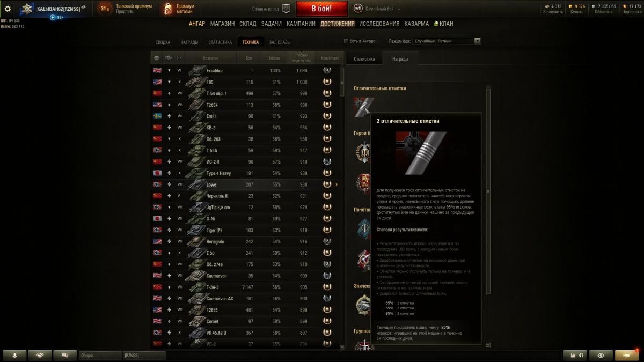The width and height of the screenshot is (644, 362).
Task: Click the nation globe filter column icon
Action: [157, 58]
